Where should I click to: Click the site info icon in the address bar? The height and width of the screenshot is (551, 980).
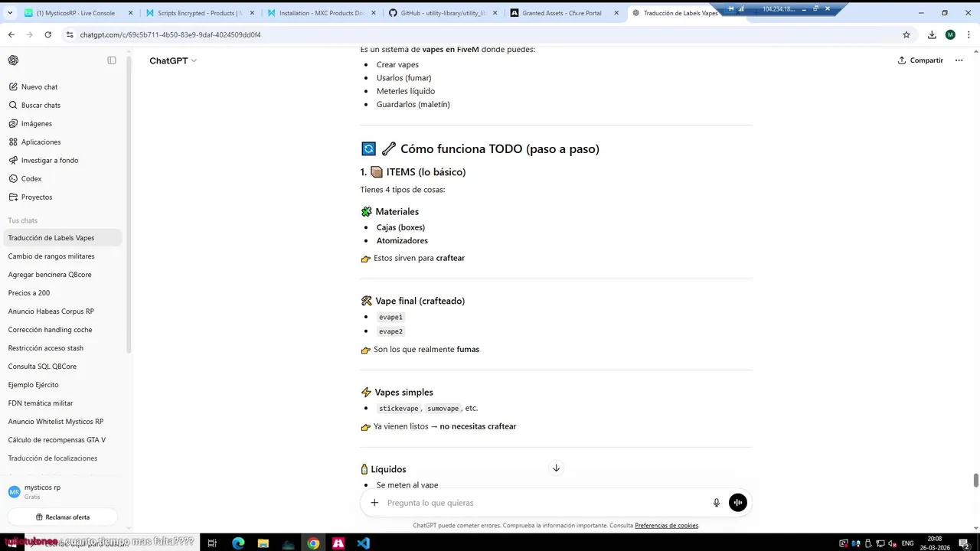(x=70, y=34)
